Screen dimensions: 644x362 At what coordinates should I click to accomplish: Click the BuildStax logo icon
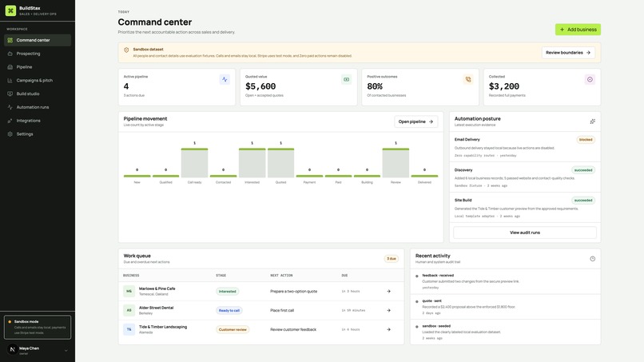(x=10, y=10)
